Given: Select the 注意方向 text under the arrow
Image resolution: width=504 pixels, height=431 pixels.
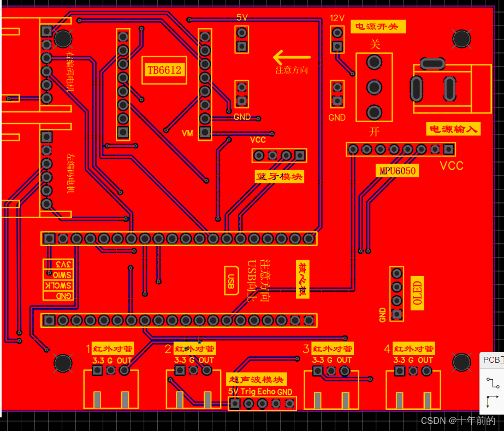Looking at the screenshot, I should 292,70.
